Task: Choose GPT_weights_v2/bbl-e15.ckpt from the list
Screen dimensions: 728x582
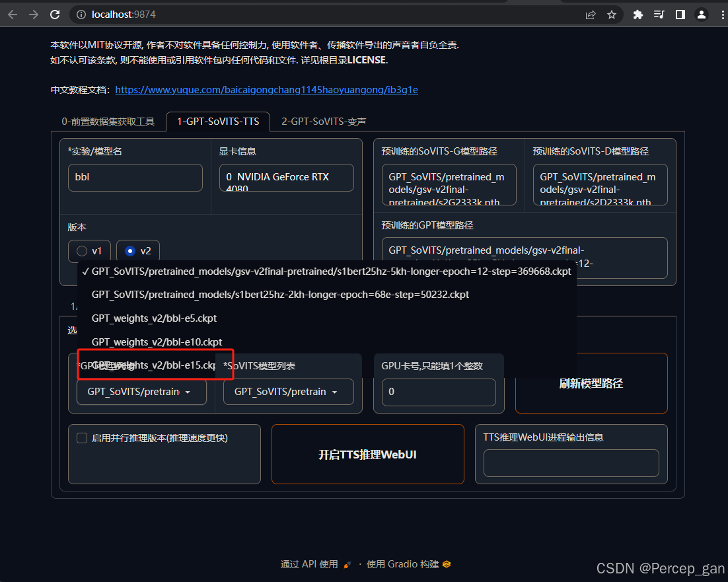Action: pyautogui.click(x=154, y=365)
